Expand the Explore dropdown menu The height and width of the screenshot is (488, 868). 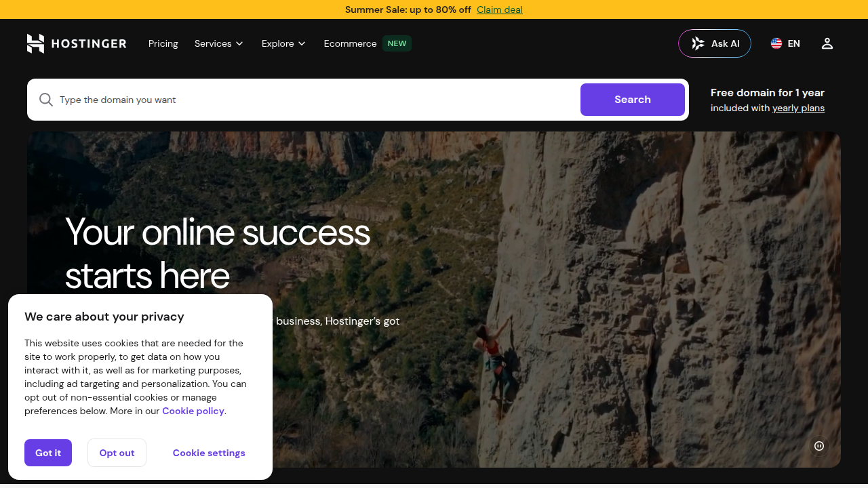point(283,43)
